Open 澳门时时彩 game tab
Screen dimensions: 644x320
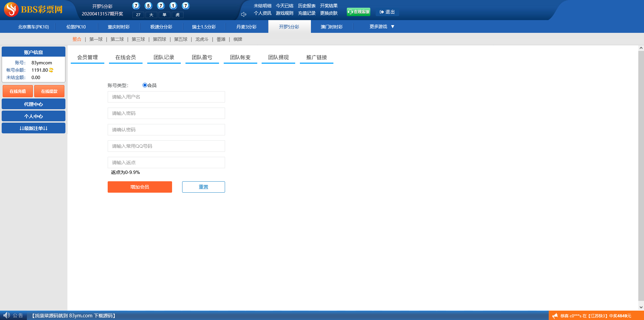(x=332, y=27)
